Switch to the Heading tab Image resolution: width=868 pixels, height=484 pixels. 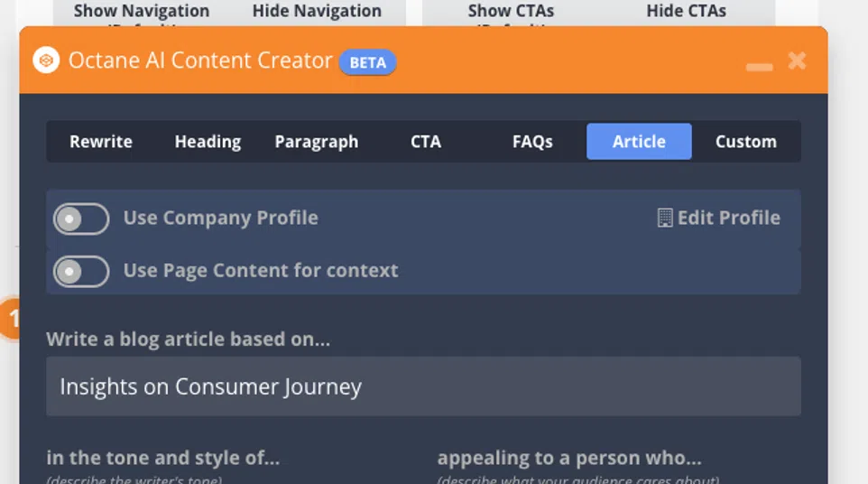point(208,142)
